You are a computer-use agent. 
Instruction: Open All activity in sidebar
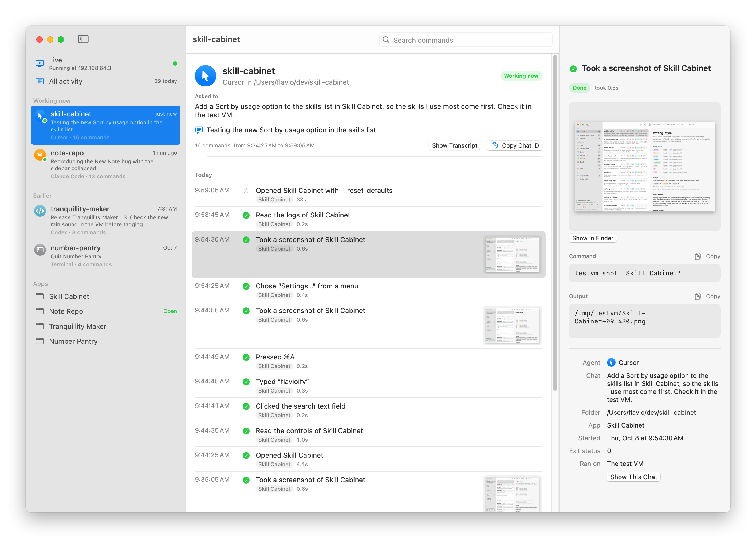106,81
